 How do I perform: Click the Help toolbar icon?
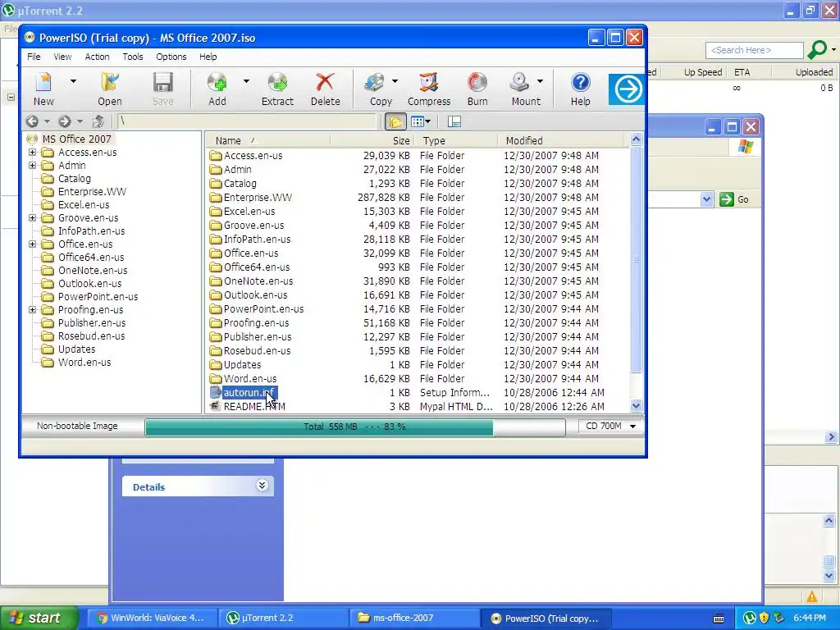(580, 89)
